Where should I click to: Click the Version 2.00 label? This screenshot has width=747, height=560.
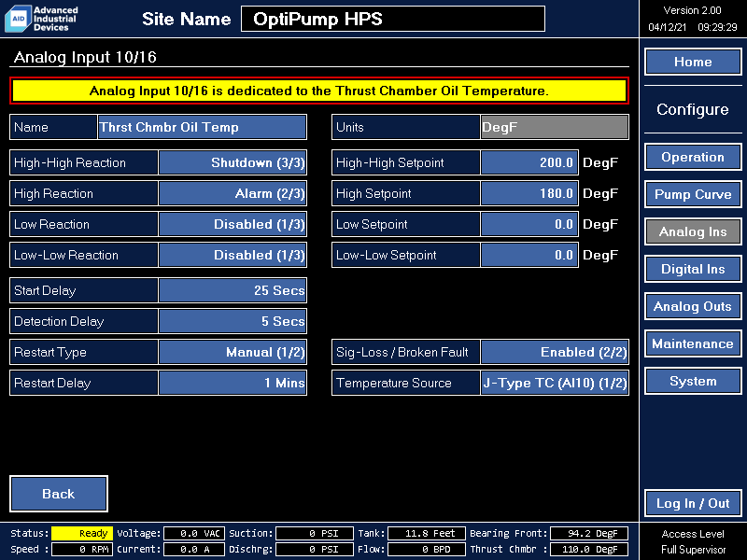692,10
